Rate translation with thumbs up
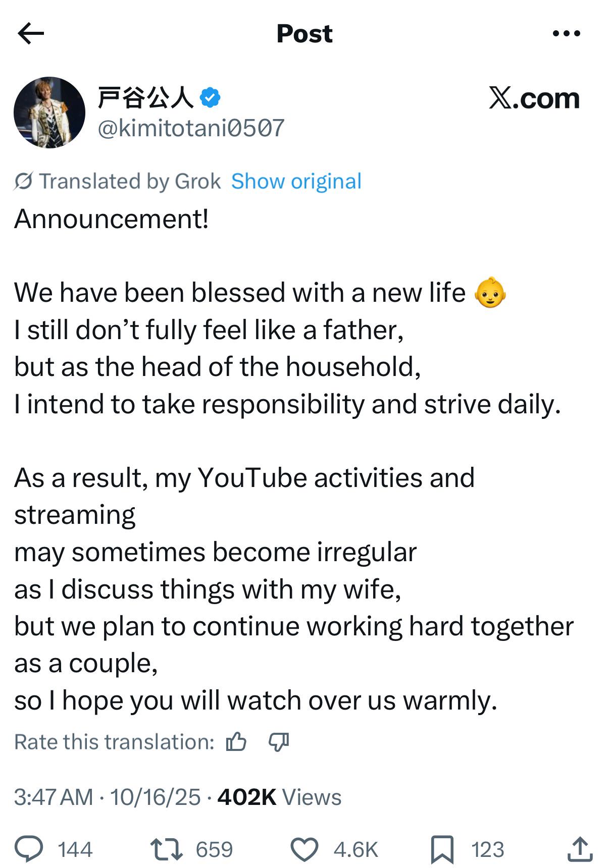Viewport: 609px width, 868px height. click(236, 742)
